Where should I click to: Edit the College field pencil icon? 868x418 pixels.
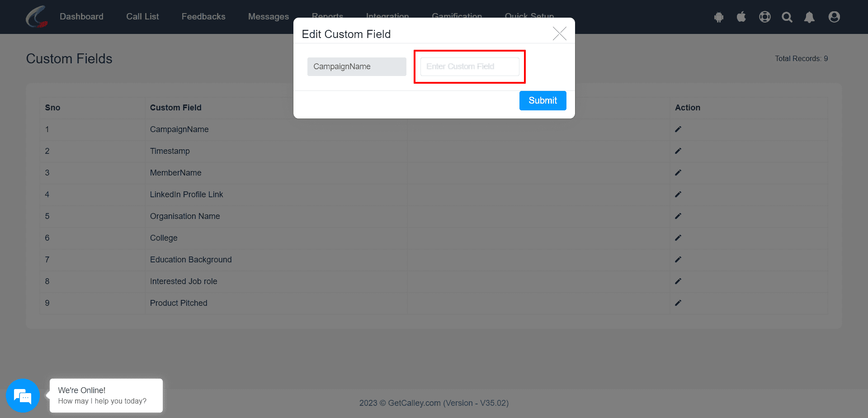pos(678,238)
